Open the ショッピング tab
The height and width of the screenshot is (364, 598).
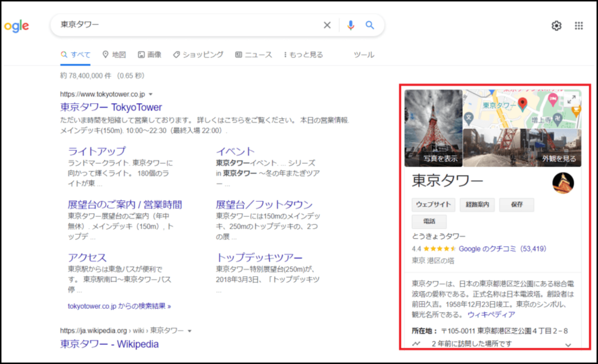click(x=198, y=55)
